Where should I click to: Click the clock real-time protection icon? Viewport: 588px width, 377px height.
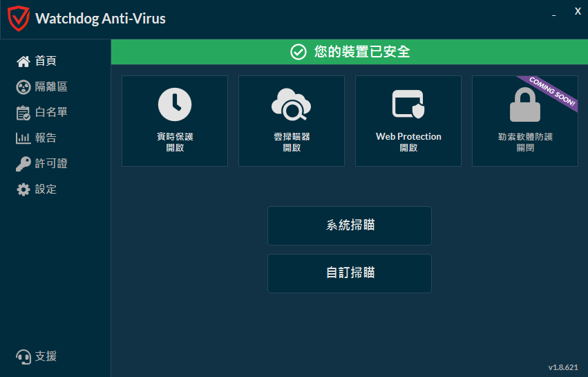[175, 104]
